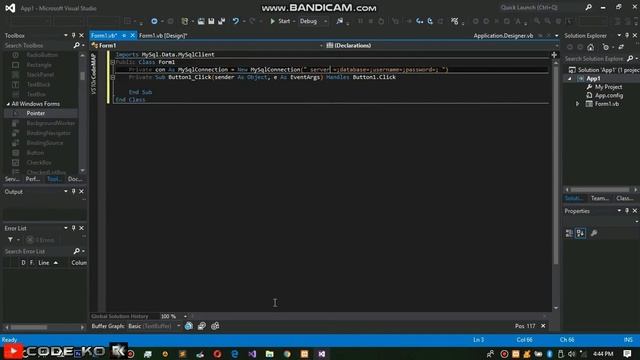Screen dimensions: 640x360
Task: Collapse the Button1_Click sub outline
Action: [x=113, y=77]
